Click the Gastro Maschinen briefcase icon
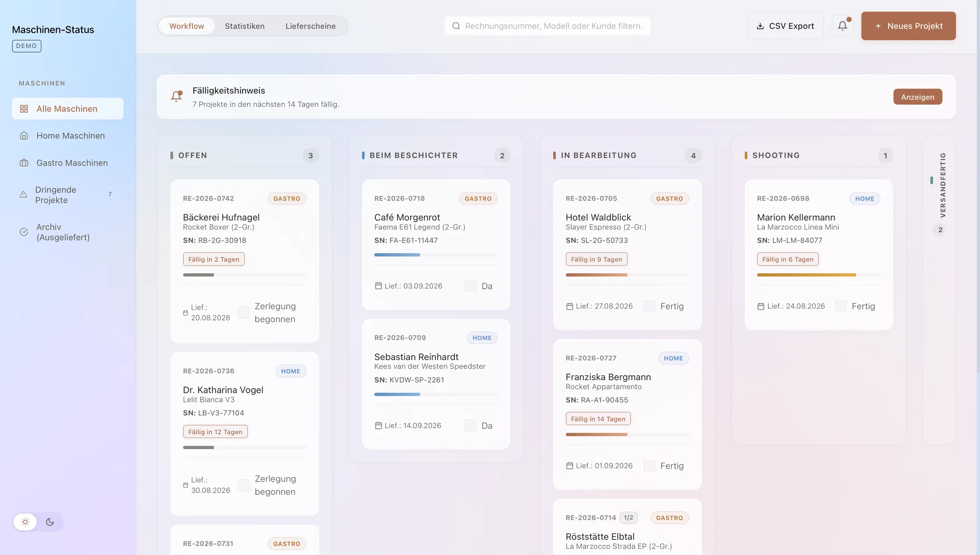Screen dimensions: 980x555 pyautogui.click(x=24, y=163)
